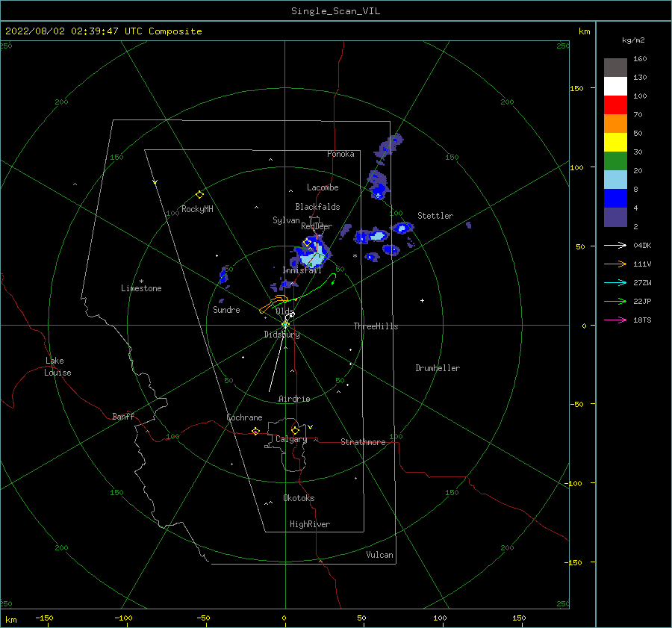The image size is (672, 628).
Task: Click the Olds town label
Action: point(284,311)
